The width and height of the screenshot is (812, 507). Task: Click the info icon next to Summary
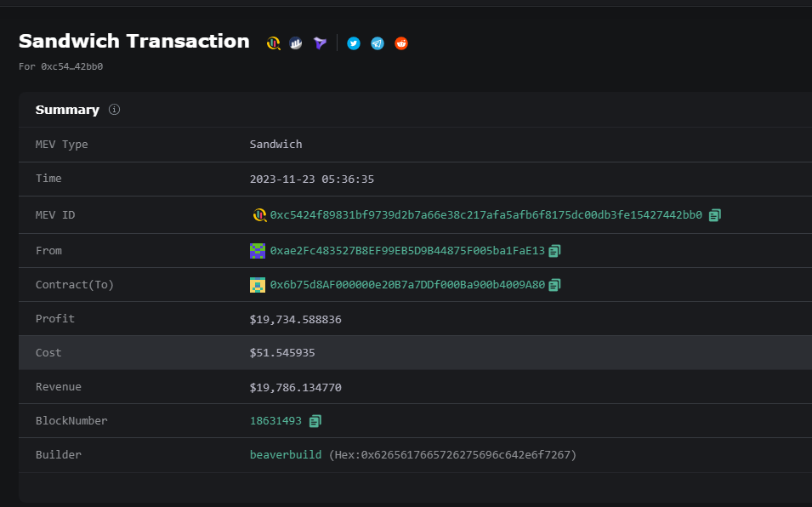114,110
